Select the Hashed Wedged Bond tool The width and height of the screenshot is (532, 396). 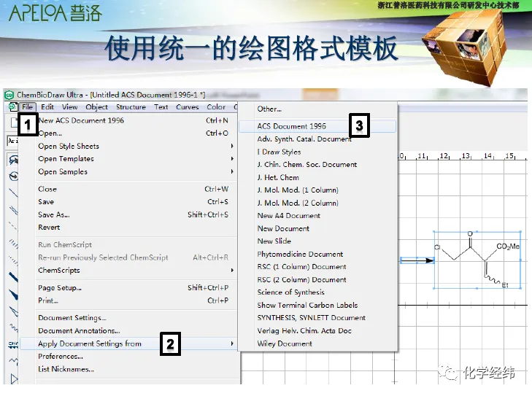tap(13, 260)
